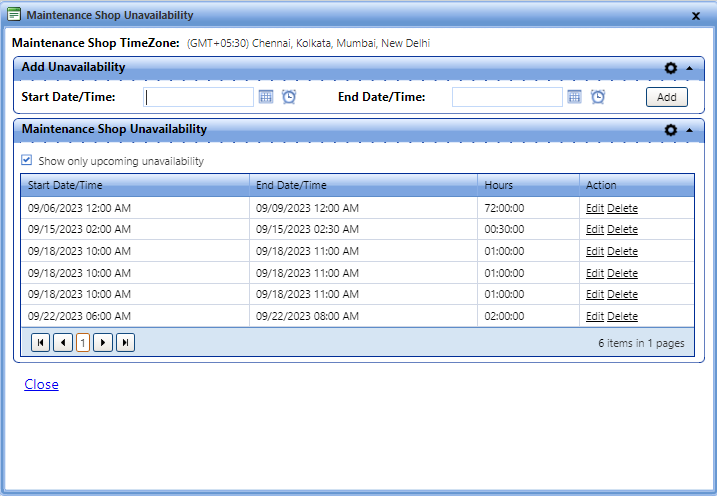Open time picker for End Date/Time
717x496 pixels.
[598, 97]
